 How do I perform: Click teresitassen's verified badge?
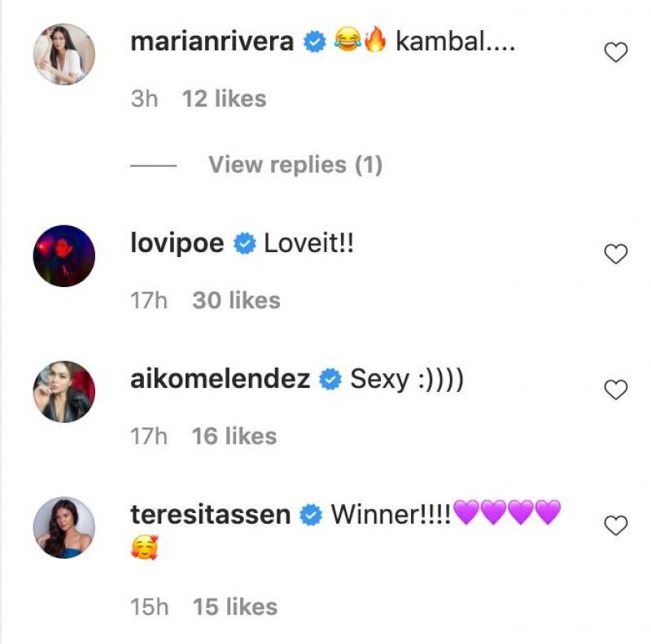[312, 512]
